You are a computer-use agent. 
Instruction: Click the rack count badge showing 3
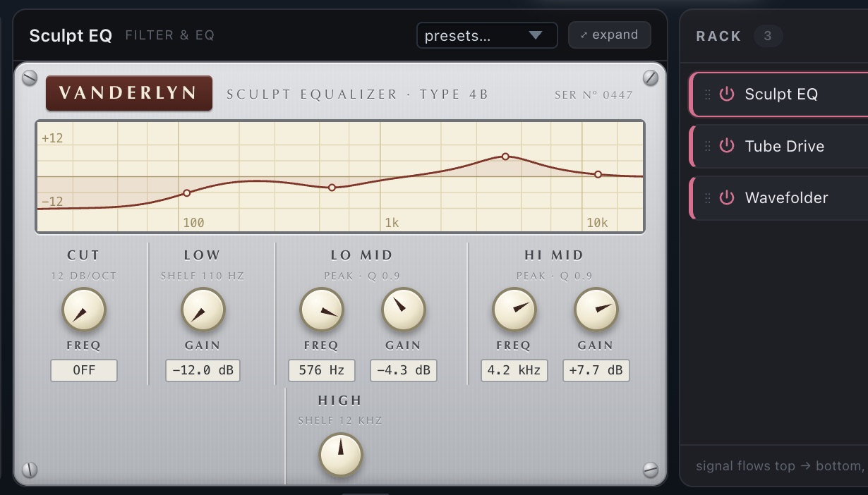[768, 36]
